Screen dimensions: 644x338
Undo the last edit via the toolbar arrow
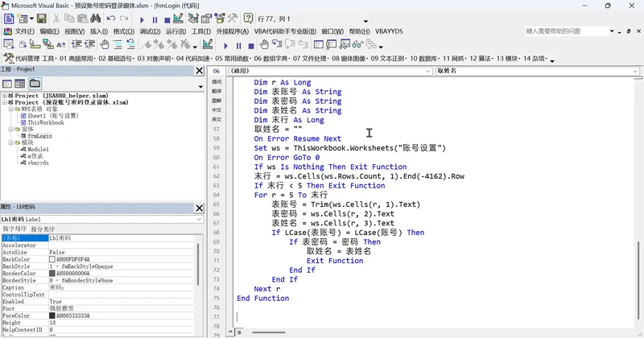click(x=111, y=19)
